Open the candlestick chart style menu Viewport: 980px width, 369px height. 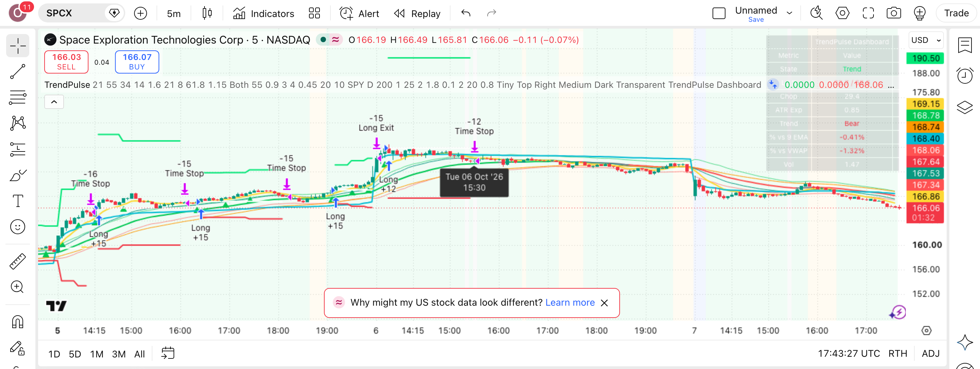click(207, 13)
